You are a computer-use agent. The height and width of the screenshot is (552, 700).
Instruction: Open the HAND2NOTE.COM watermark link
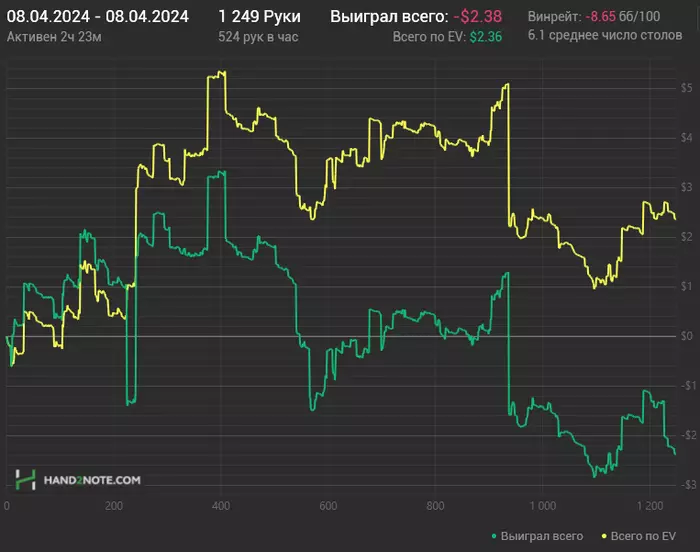(x=91, y=480)
